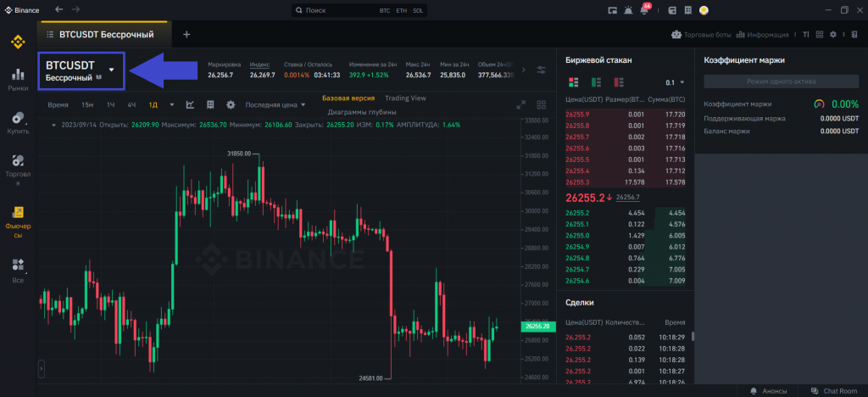Viewport: 868px width, 397px height.
Task: Click the chart receipt icon beside the indicators icon
Action: pyautogui.click(x=210, y=104)
